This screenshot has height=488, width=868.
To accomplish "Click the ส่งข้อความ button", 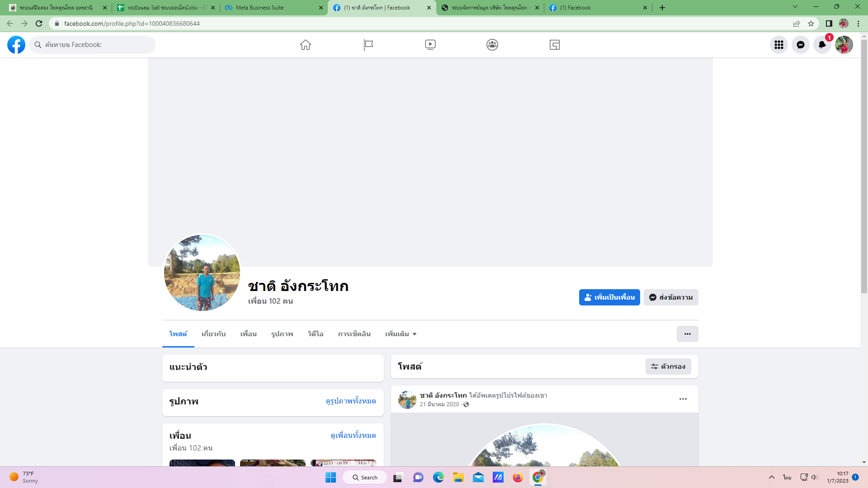I will coord(671,297).
